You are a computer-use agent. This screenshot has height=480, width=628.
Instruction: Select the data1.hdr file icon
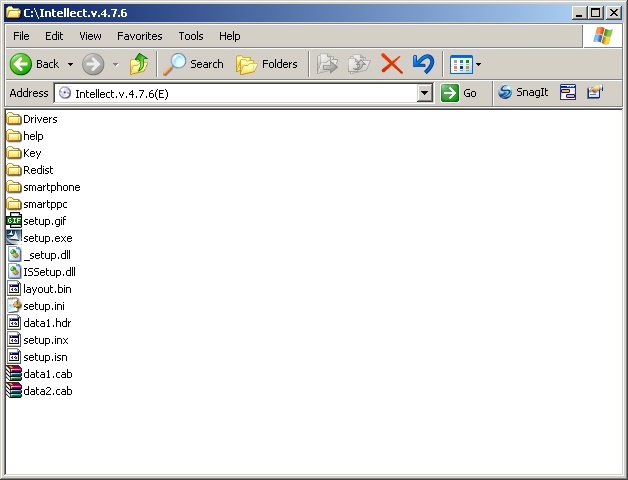(14, 323)
